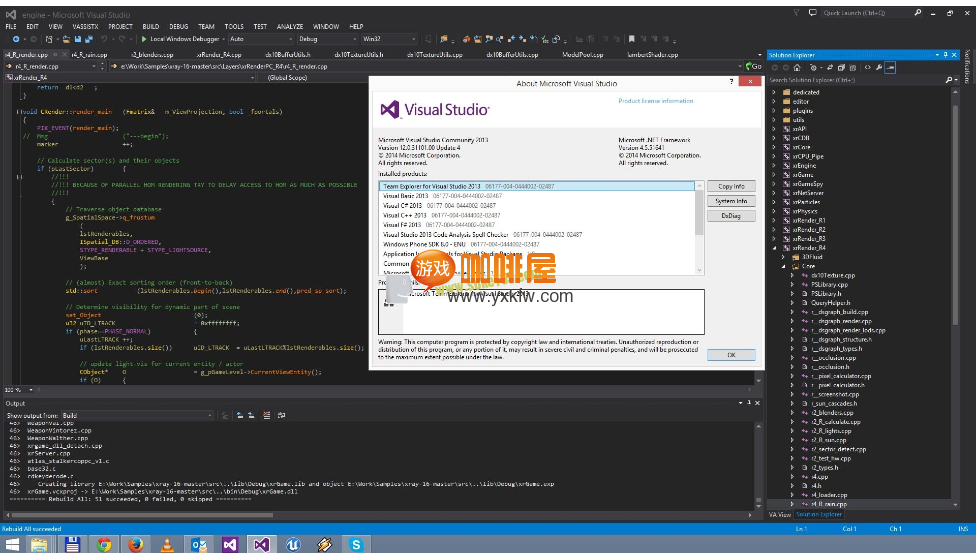This screenshot has height=553, width=978.
Task: Expand the xrEngine project node
Action: coord(773,165)
